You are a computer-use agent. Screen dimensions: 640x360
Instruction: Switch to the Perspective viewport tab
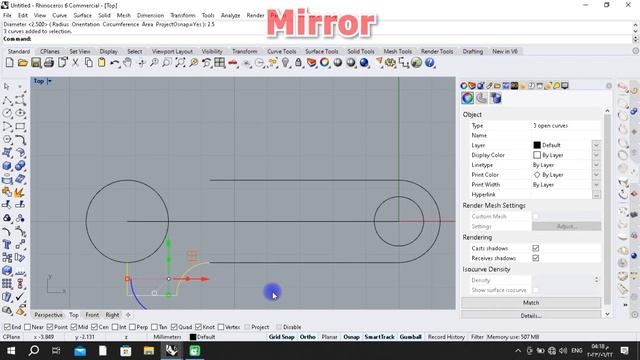click(49, 315)
